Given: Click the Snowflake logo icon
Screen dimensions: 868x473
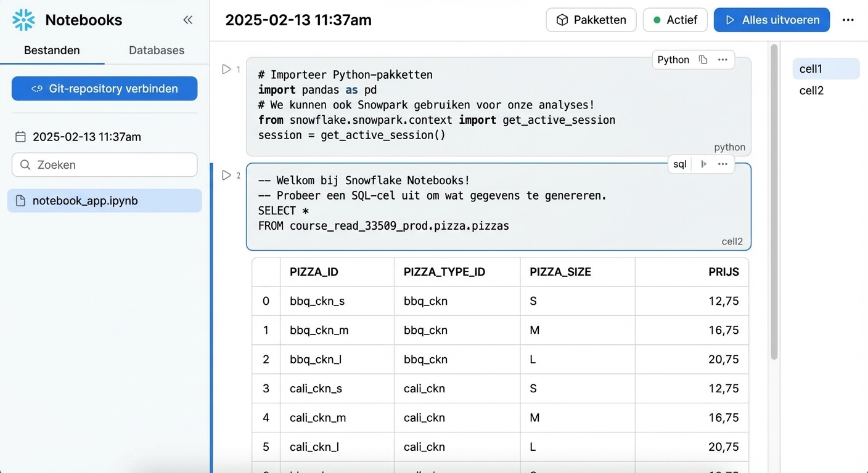Looking at the screenshot, I should 23,19.
